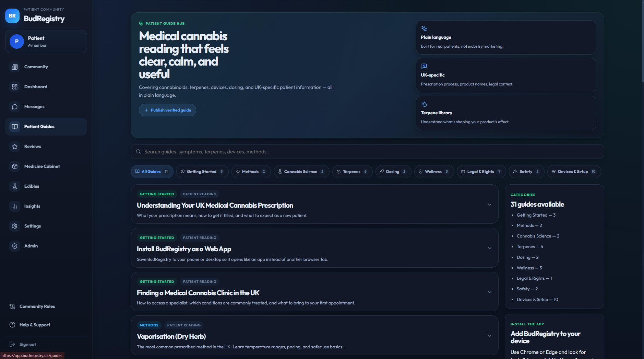Click 'Dosing — 2' in categories list
The image size is (644, 359).
pyautogui.click(x=527, y=257)
